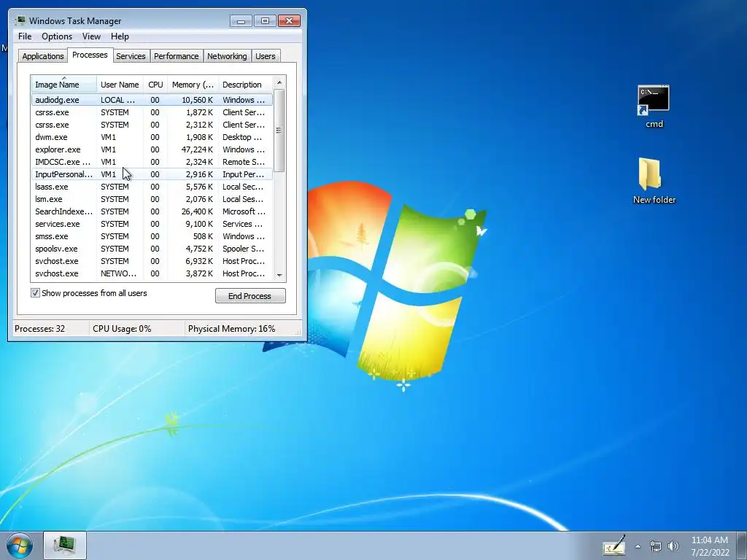Click the Task Manager title bar icon

(x=20, y=20)
